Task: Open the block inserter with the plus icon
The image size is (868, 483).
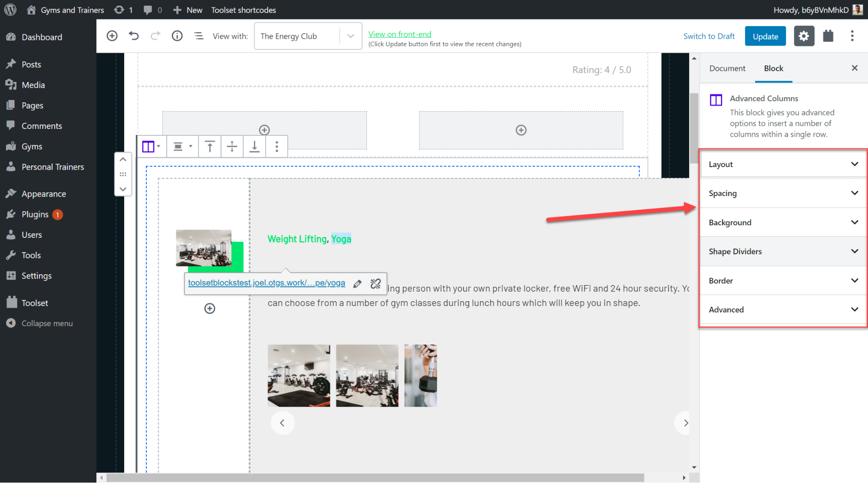Action: tap(112, 36)
